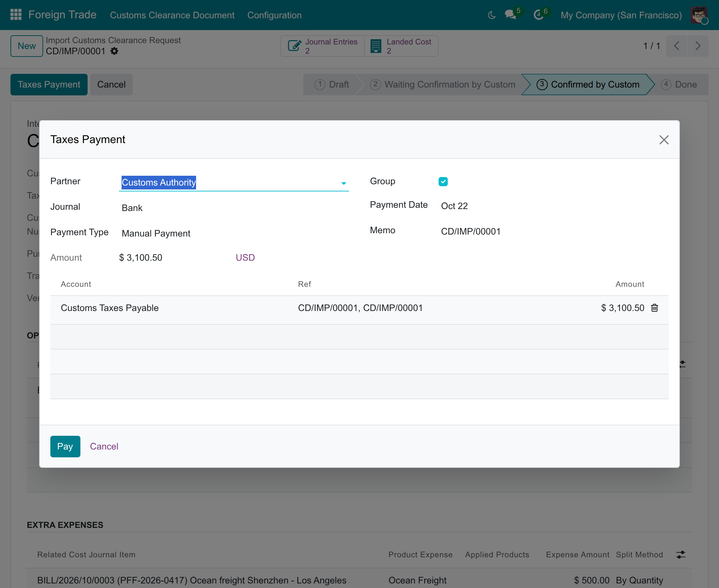Screen dimensions: 719x588
Task: Uncheck the Group checkbox
Action: point(443,182)
